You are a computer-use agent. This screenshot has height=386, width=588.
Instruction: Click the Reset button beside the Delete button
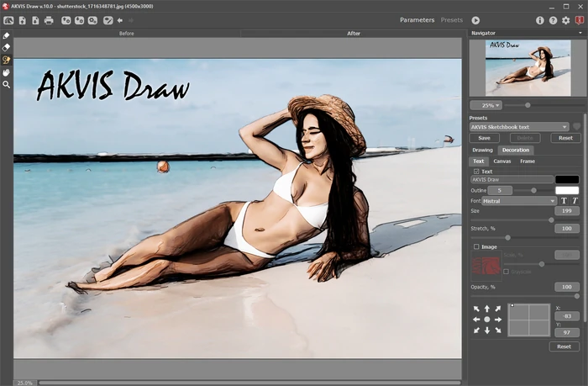(x=565, y=138)
